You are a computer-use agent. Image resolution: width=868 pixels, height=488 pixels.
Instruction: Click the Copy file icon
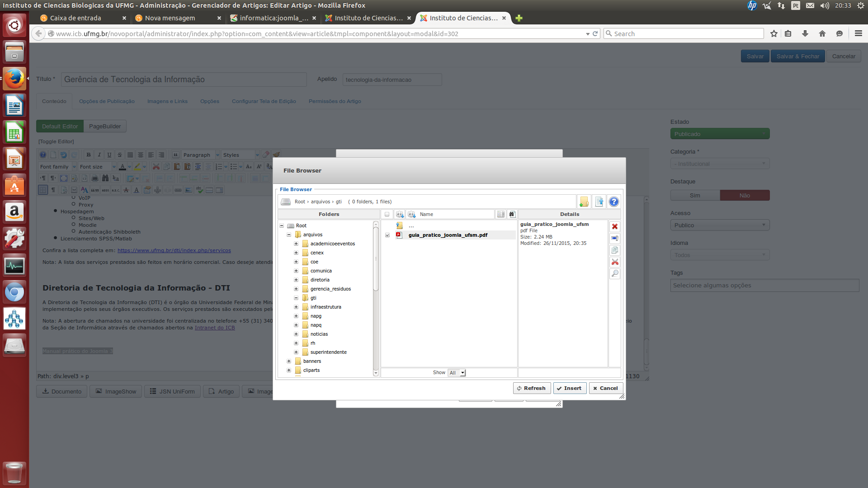tap(615, 250)
